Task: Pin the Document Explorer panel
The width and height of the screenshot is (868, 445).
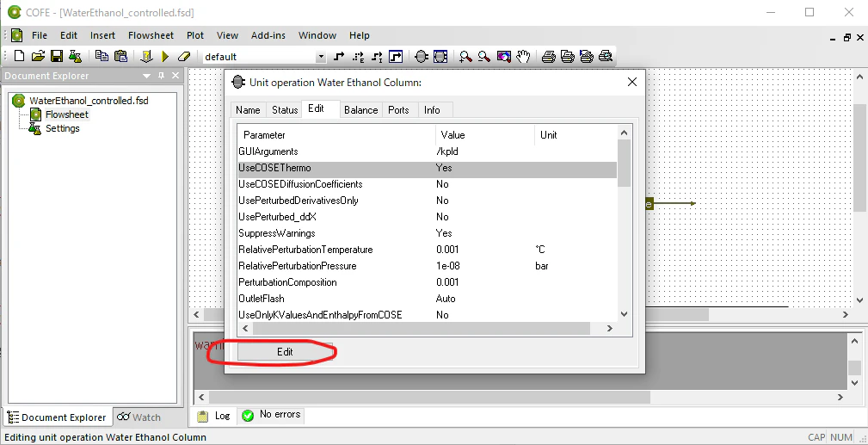Action: pos(162,76)
